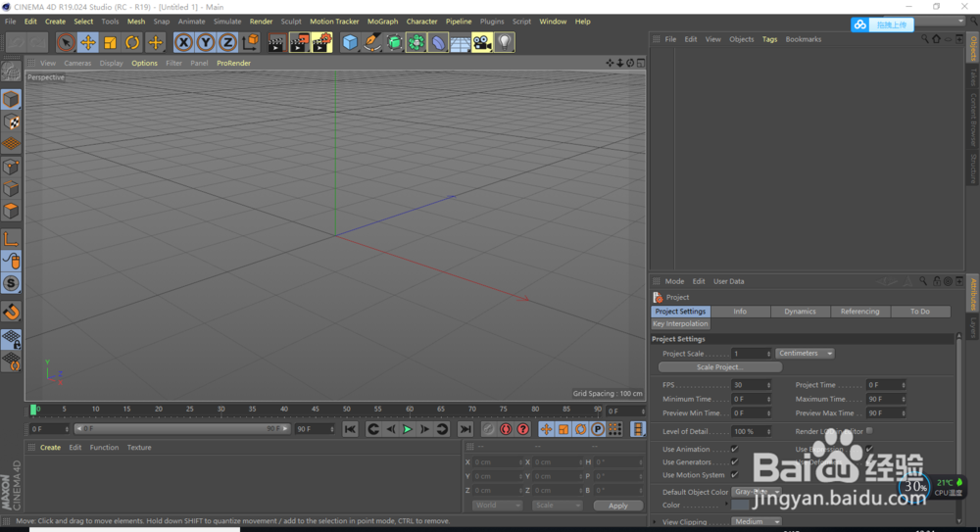Toggle Use Motion System checkbox

point(735,475)
